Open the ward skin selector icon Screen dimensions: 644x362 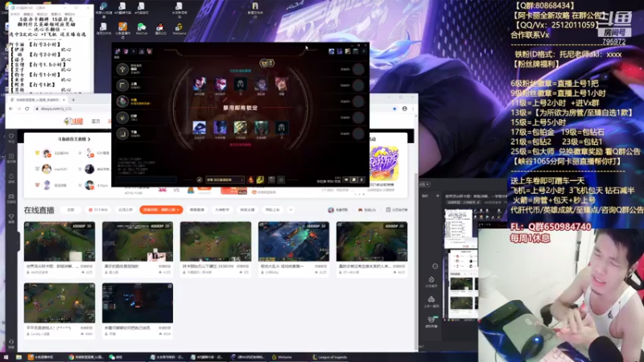271,179
